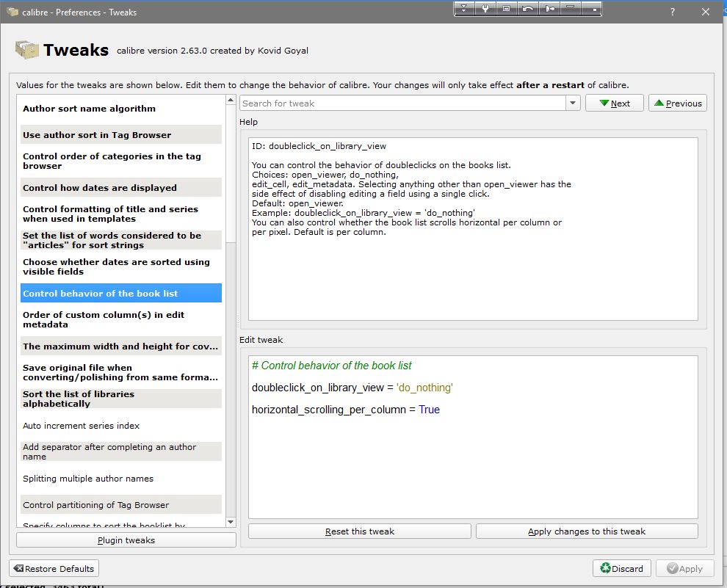This screenshot has height=588, width=727.
Task: Click Reset this tweak button
Action: [x=360, y=531]
